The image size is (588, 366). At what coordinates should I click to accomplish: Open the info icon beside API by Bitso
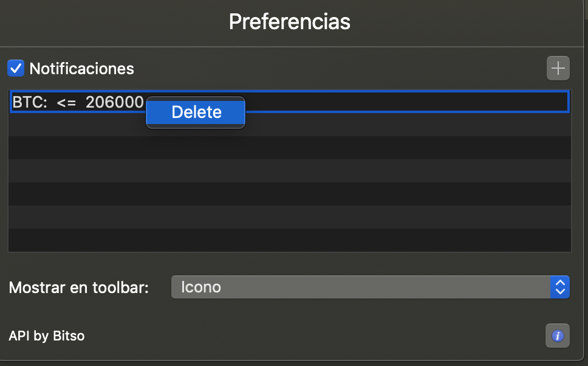click(x=558, y=336)
